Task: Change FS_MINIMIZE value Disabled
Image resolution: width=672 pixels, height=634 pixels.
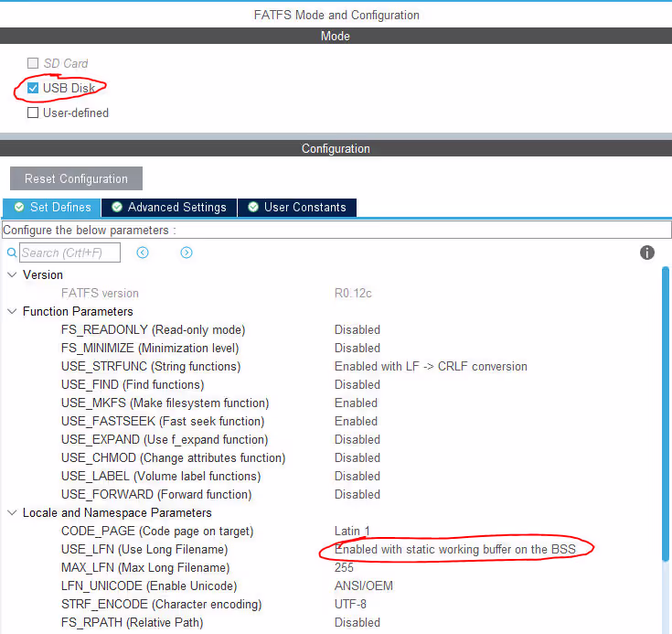Action: (357, 348)
